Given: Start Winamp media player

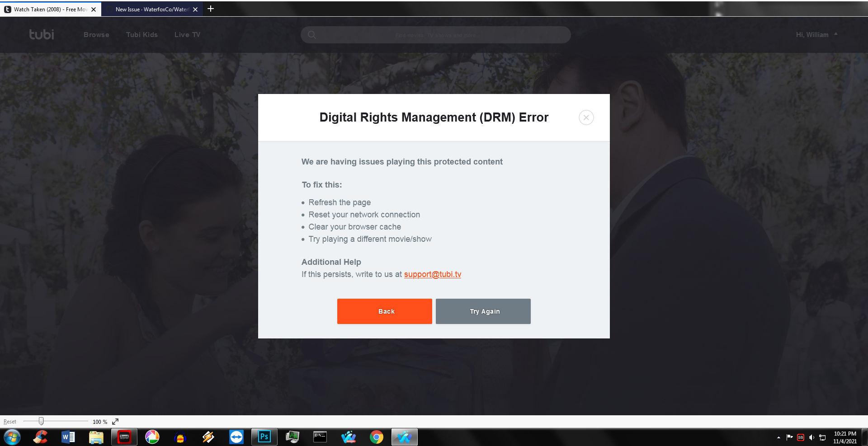Looking at the screenshot, I should click(x=208, y=437).
